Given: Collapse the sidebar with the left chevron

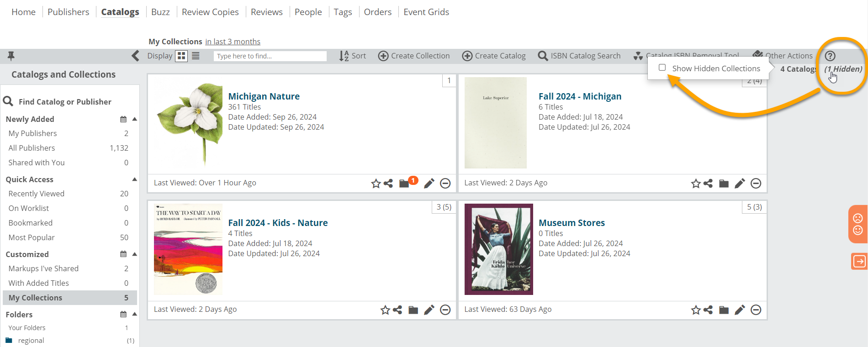Looking at the screenshot, I should coord(135,56).
